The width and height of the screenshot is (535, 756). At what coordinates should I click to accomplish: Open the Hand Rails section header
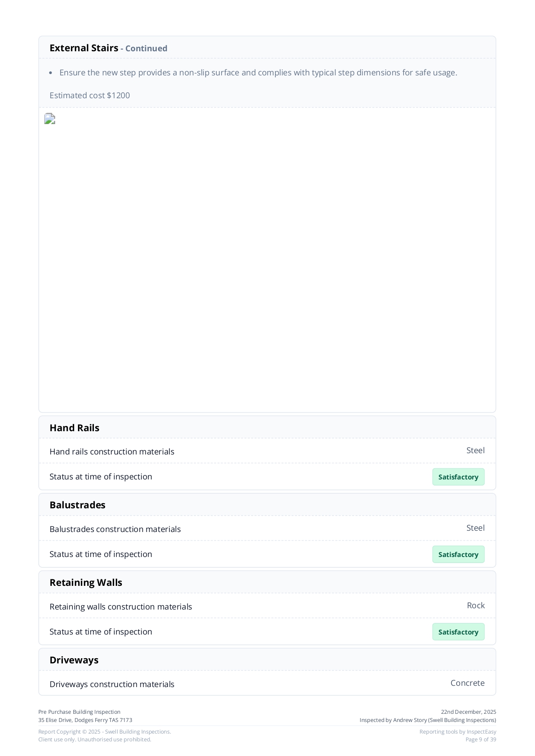(75, 428)
